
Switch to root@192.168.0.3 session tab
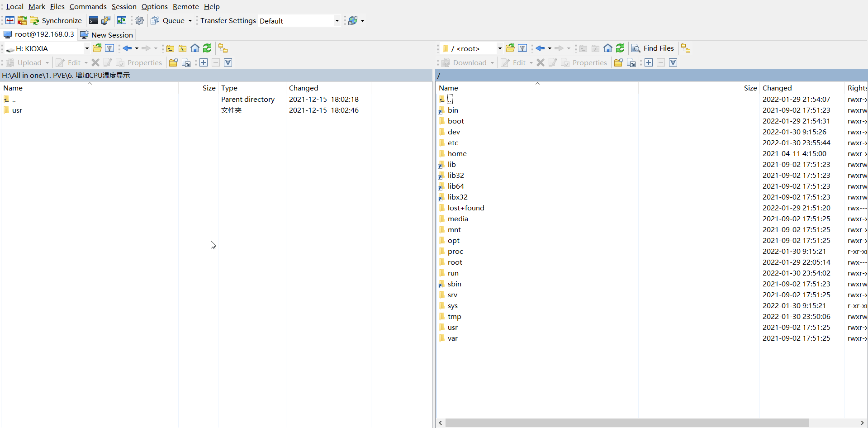(39, 34)
